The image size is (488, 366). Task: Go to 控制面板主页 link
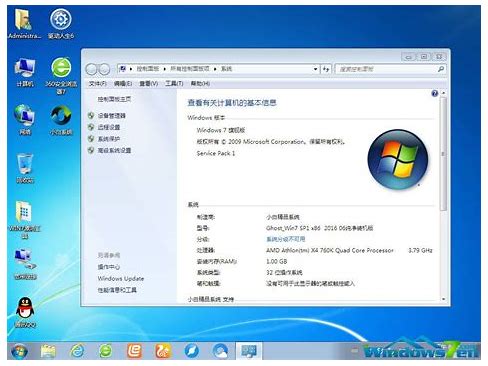pos(114,99)
